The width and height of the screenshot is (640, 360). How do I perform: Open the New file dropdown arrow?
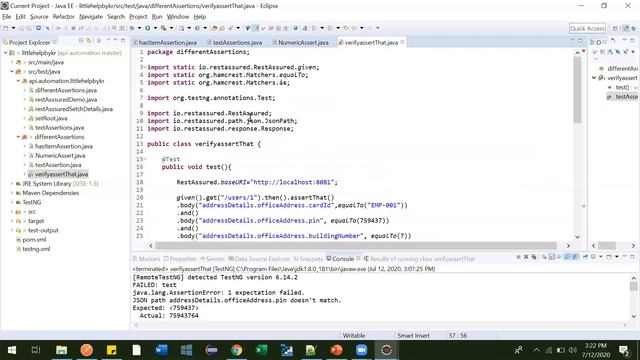click(13, 28)
